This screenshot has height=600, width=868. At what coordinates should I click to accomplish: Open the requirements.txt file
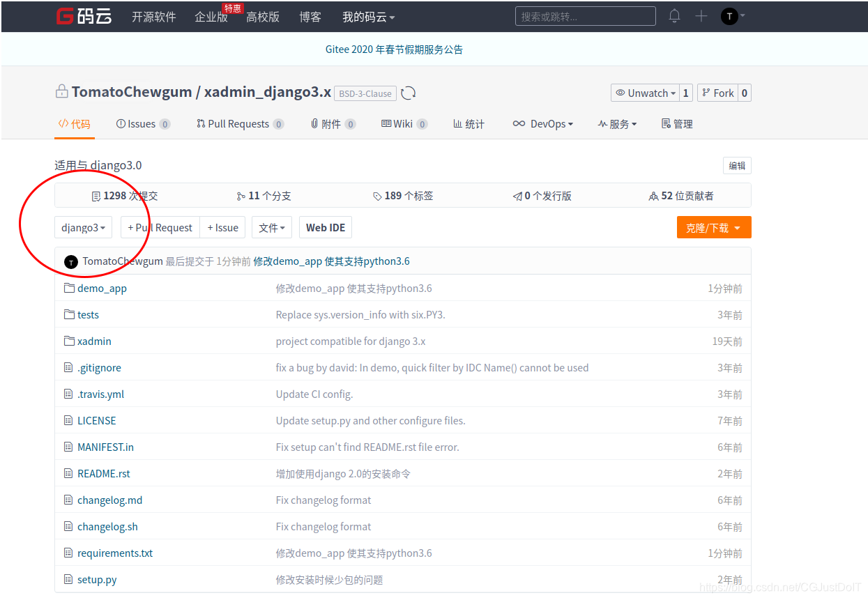point(115,553)
